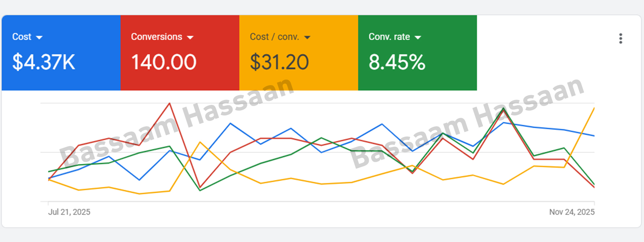This screenshot has width=644, height=242.
Task: Click the yellow line's far-right endpoint
Action: tap(594, 108)
